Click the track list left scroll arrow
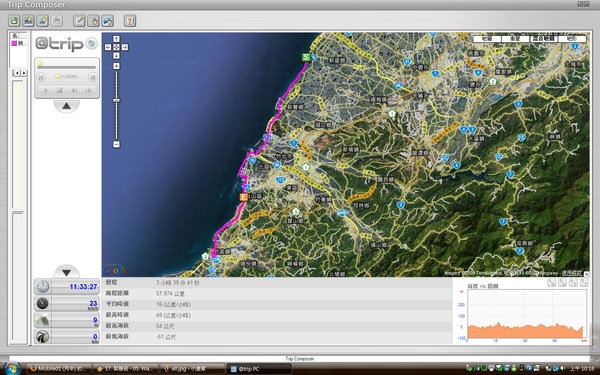 16,73
